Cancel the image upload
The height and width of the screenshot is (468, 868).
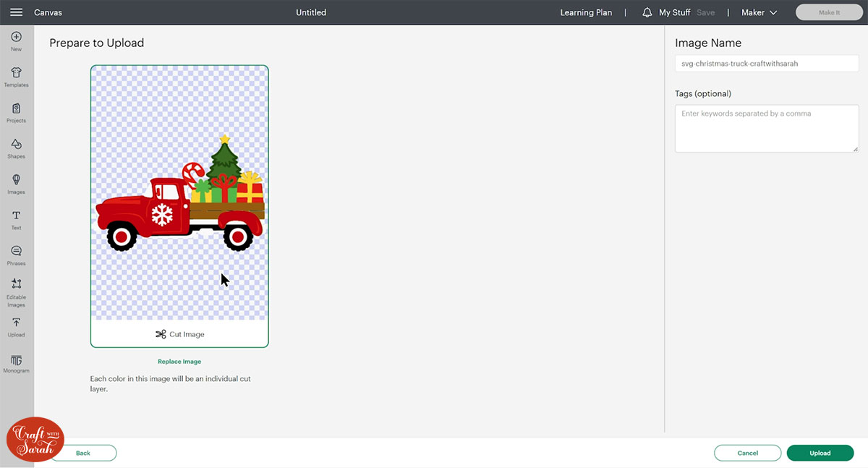click(747, 453)
